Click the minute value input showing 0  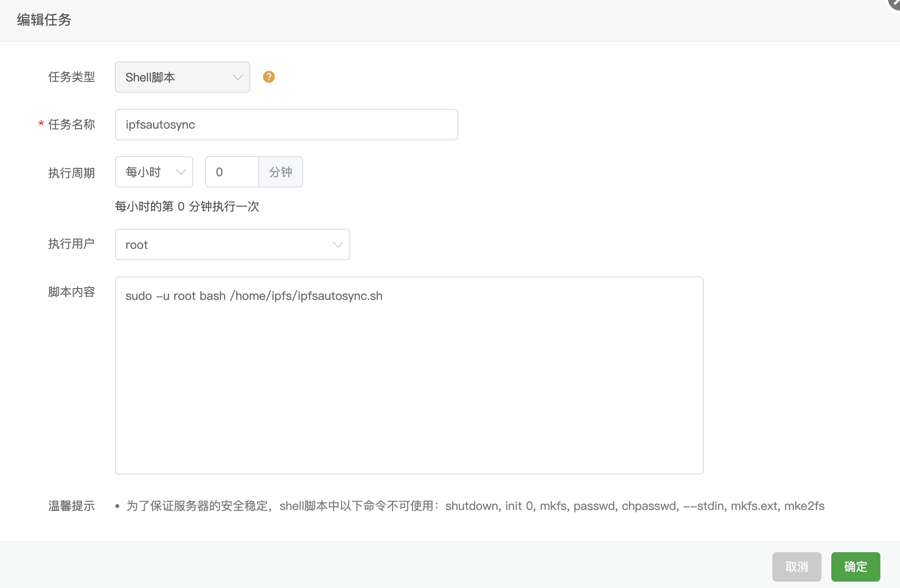coord(232,172)
